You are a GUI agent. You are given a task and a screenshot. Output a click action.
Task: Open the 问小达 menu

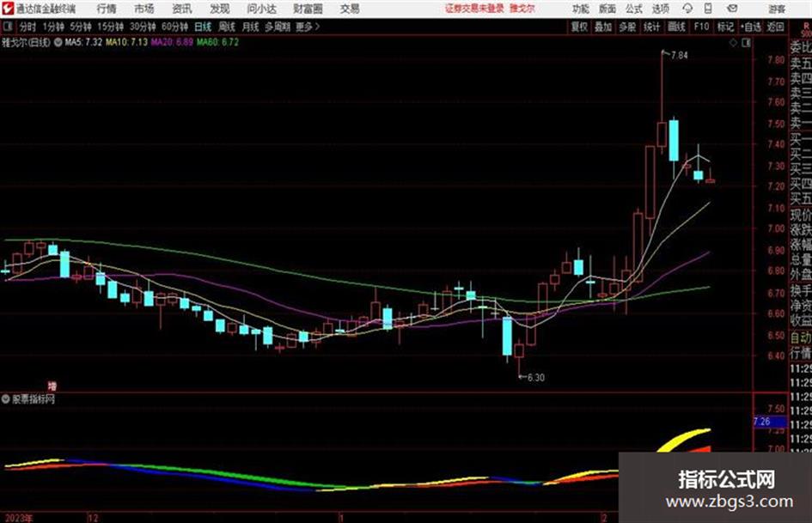(261, 9)
